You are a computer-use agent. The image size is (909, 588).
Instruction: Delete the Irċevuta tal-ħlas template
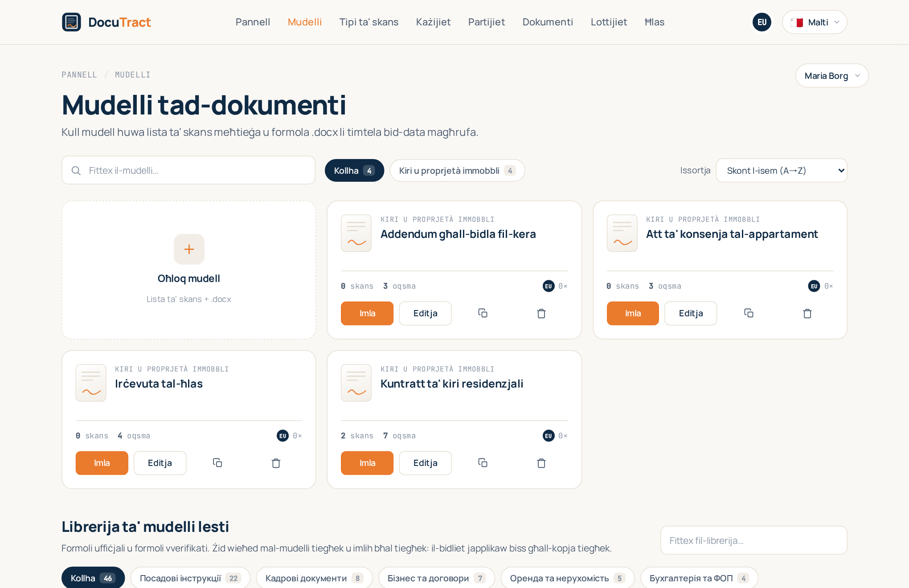tap(276, 463)
